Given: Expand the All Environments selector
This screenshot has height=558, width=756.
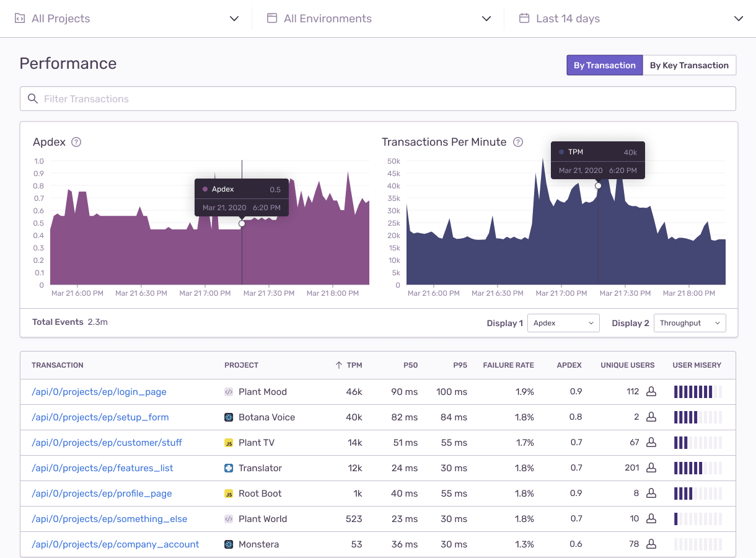Looking at the screenshot, I should tap(379, 19).
